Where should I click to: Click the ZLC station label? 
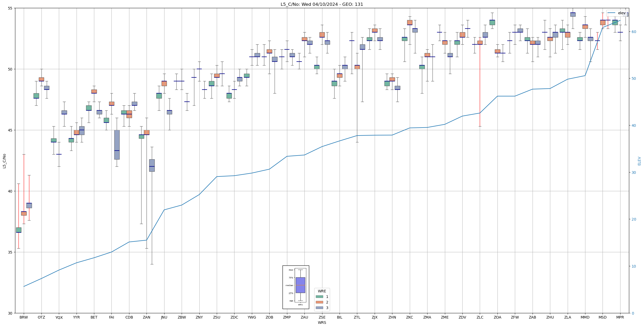480,317
